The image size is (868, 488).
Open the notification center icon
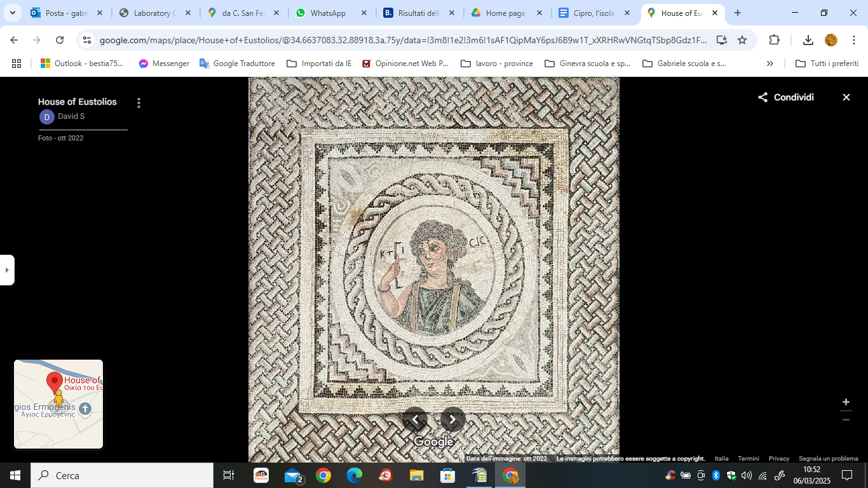pos(847,475)
